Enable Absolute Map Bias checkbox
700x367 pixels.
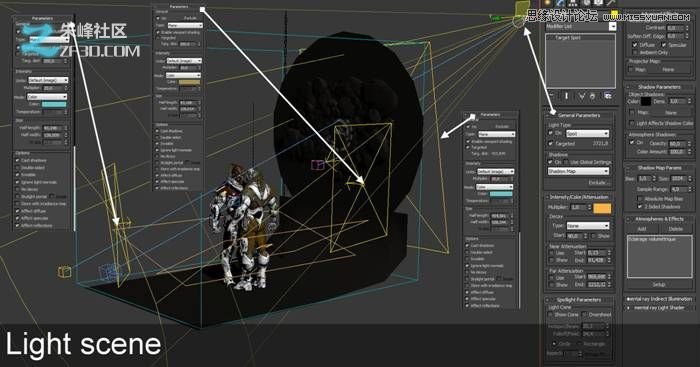tap(640, 199)
